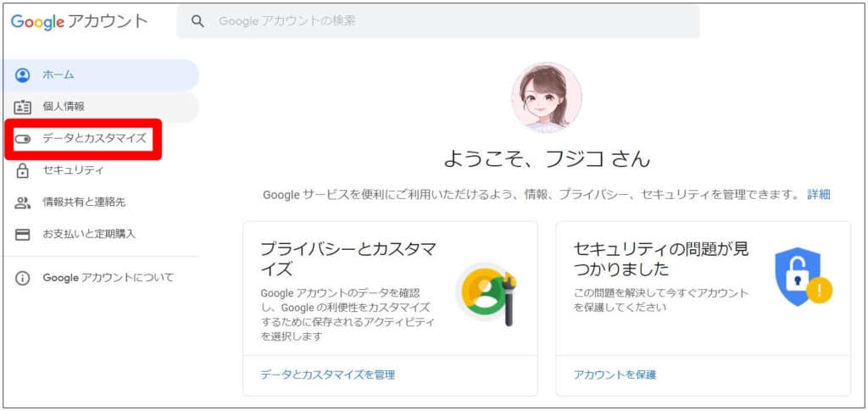Focus the Google アカウントの検索 field
The width and height of the screenshot is (868, 411).
coord(438,21)
